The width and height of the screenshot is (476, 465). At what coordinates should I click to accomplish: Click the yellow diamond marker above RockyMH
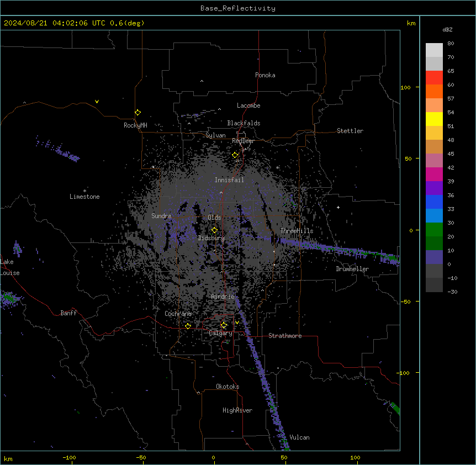[x=137, y=113]
